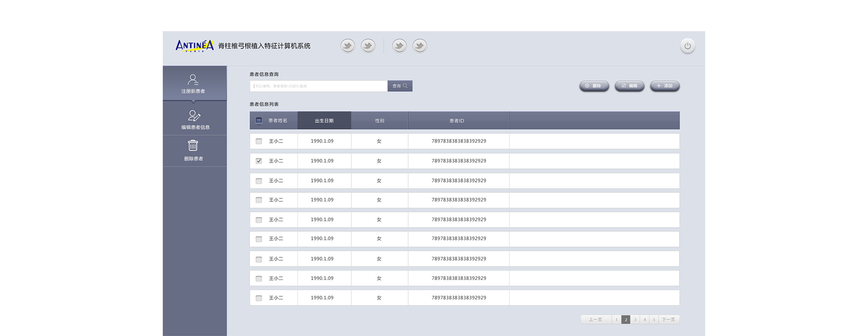
Task: Click the 添加 button
Action: [665, 86]
